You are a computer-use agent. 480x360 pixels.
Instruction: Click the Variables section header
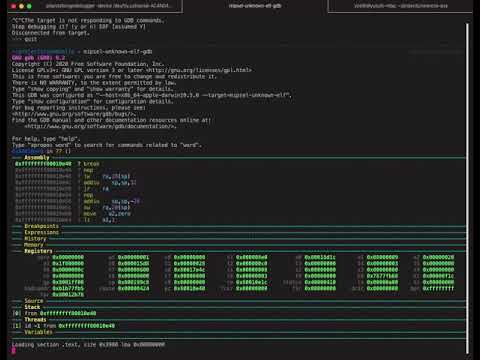pyautogui.click(x=38, y=332)
